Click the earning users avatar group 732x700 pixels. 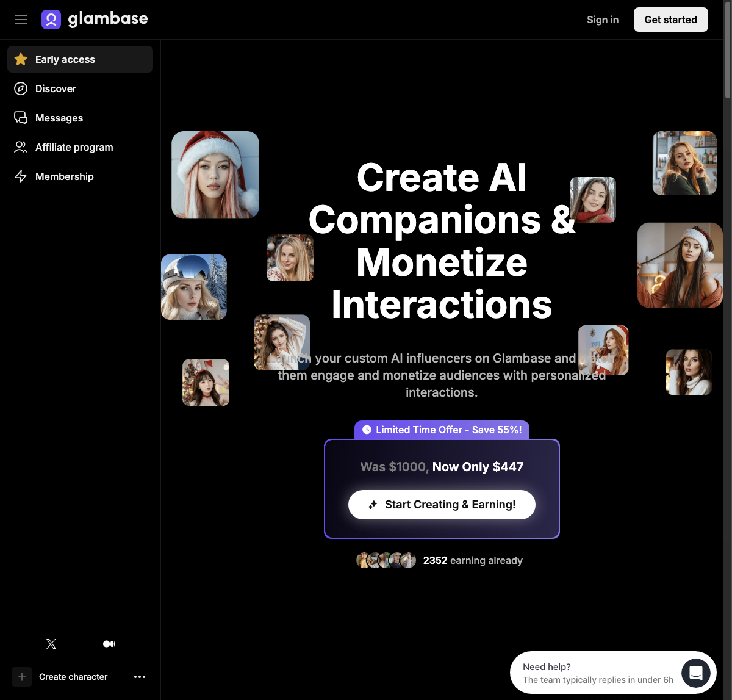(x=386, y=560)
